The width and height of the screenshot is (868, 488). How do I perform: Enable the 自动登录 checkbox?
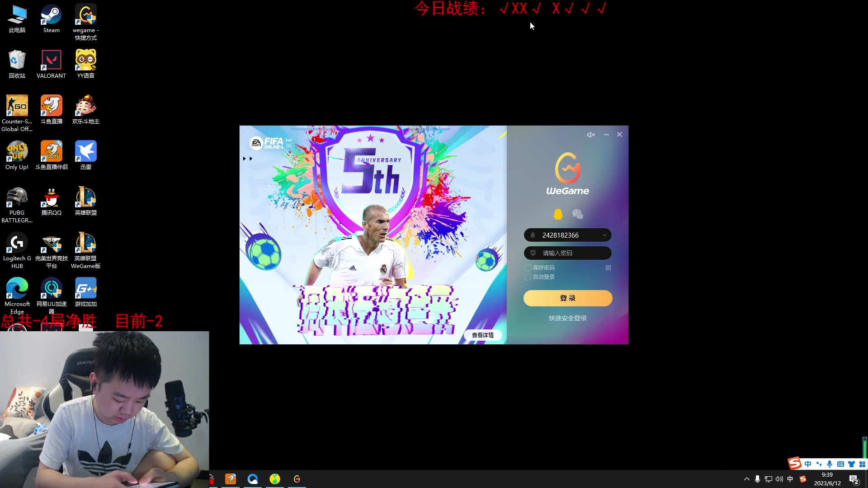528,277
